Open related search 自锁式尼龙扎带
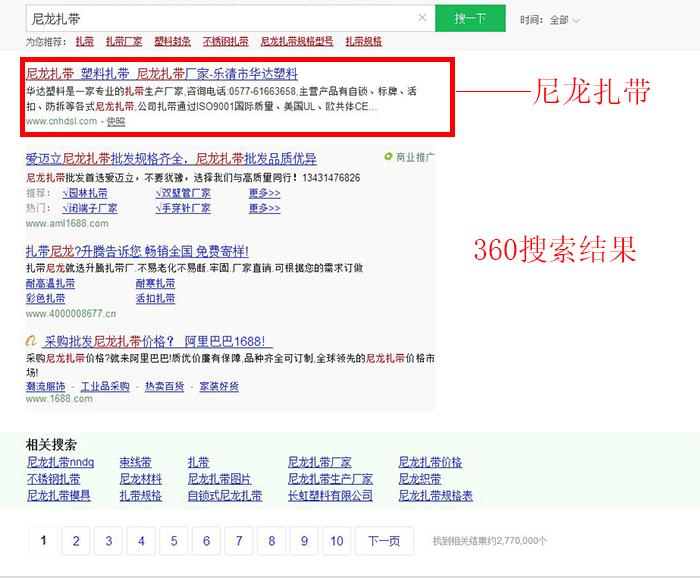The height and width of the screenshot is (578, 700). tap(225, 496)
